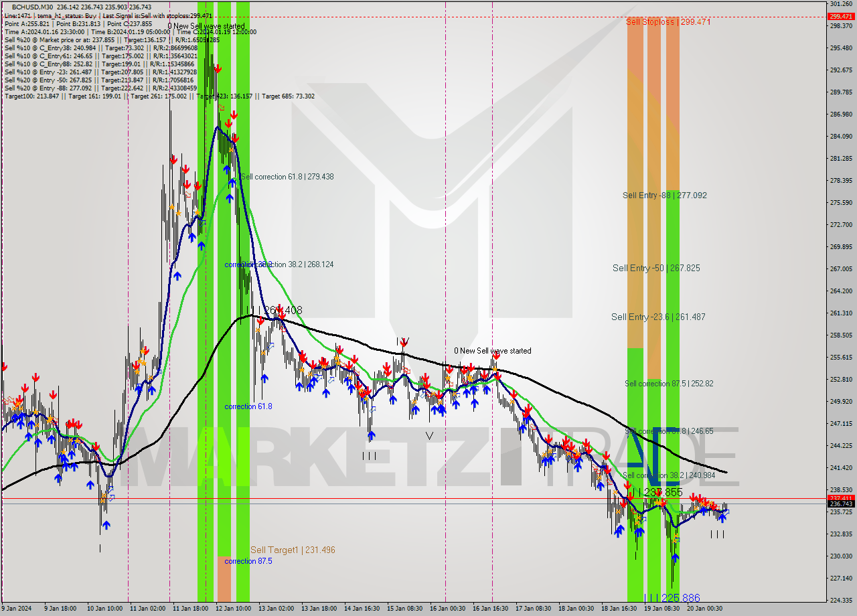857x616 pixels.
Task: Click the '| | | 225.886' low label
Action: pos(672,598)
